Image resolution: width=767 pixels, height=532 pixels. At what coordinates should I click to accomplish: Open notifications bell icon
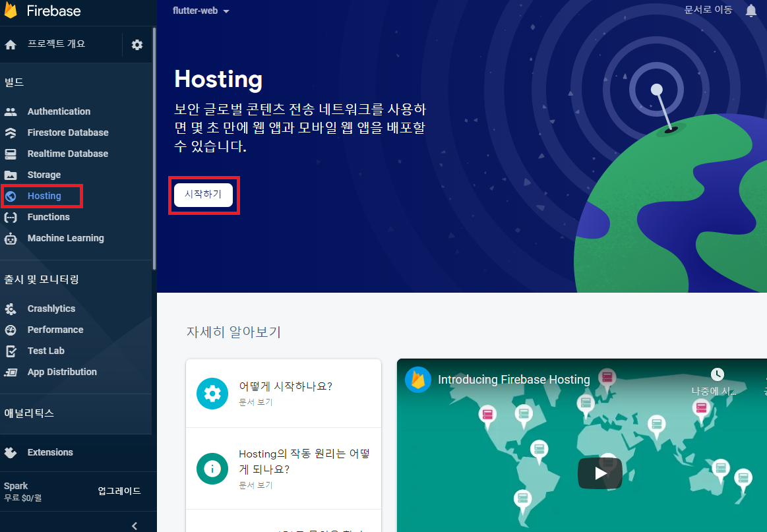tap(751, 11)
